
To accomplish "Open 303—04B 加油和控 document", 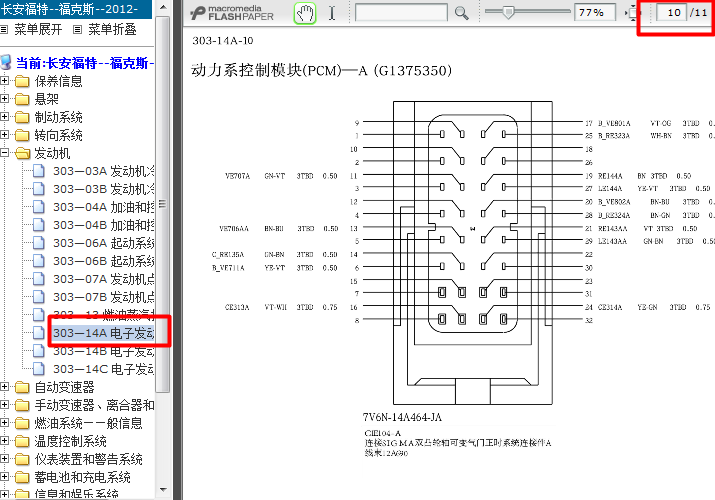I will (104, 225).
